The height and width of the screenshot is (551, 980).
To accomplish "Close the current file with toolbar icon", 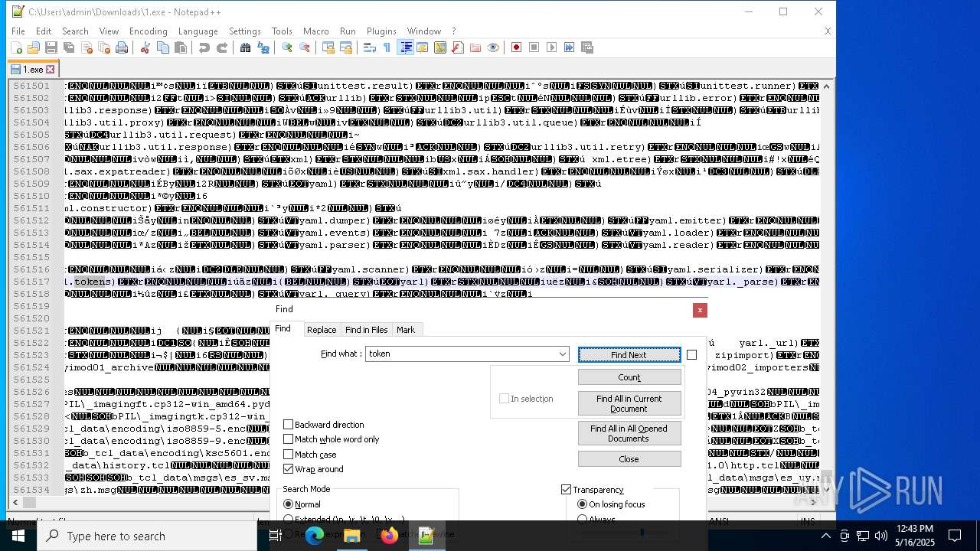I will click(87, 47).
